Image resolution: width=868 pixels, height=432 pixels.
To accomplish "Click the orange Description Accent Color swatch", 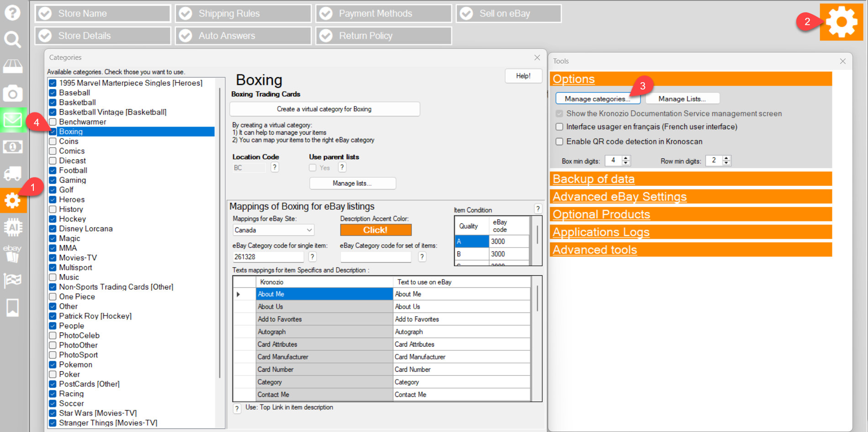I will [376, 230].
